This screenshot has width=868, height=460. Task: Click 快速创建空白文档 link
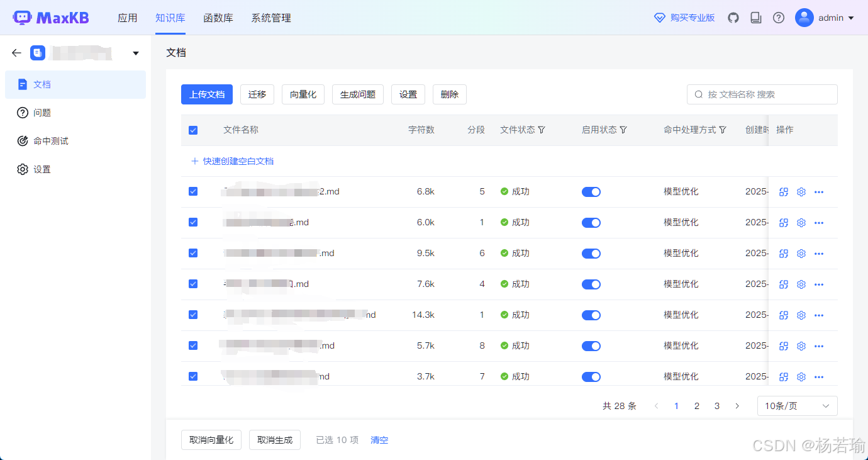tap(233, 161)
